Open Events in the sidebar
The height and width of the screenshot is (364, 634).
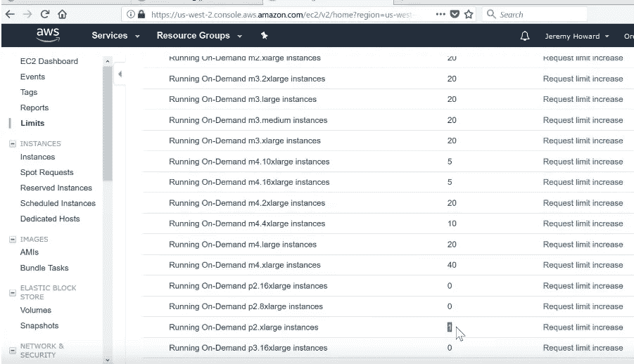click(x=32, y=77)
